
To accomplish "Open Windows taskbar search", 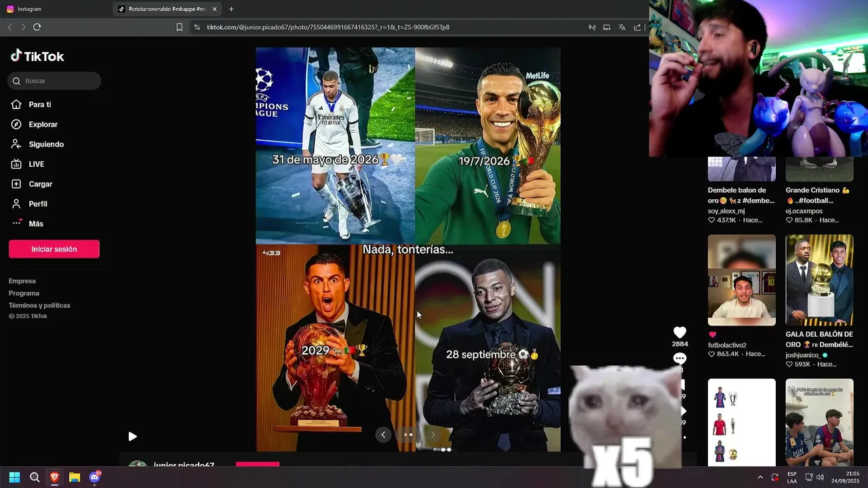I will [35, 477].
